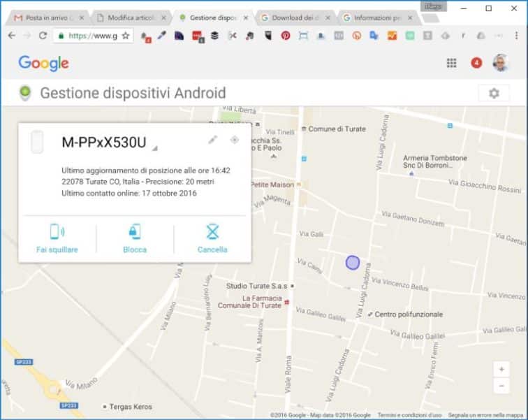
Task: Click the orange chart extension icon
Action: (392, 36)
